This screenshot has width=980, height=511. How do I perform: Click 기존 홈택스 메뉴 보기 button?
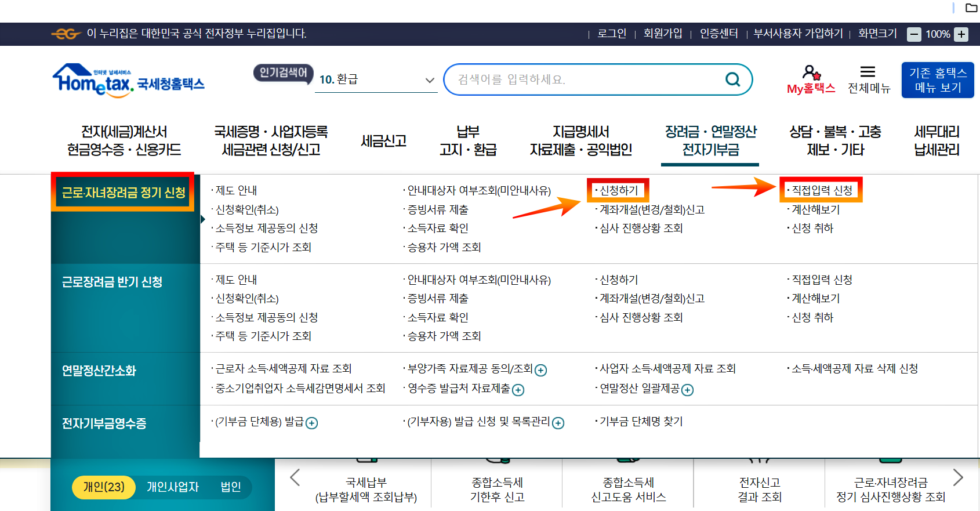938,80
